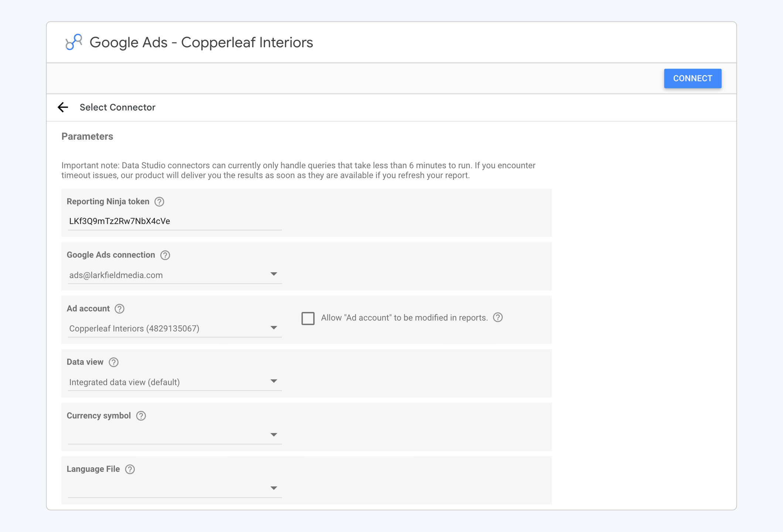Click the Google Ads connection label

pyautogui.click(x=111, y=255)
